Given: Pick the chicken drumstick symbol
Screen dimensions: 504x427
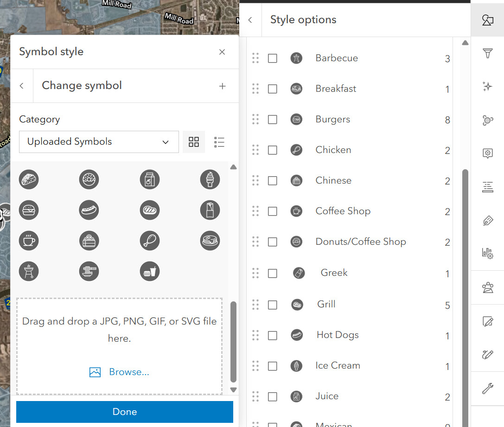Looking at the screenshot, I should [150, 240].
